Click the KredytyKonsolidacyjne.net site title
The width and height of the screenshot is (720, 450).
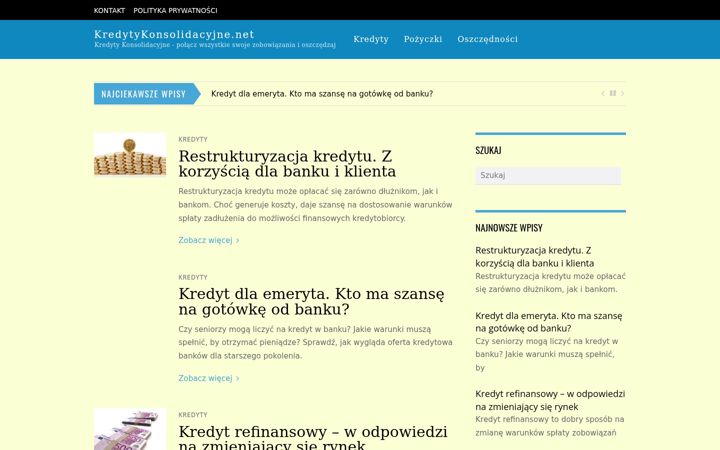[x=174, y=34]
